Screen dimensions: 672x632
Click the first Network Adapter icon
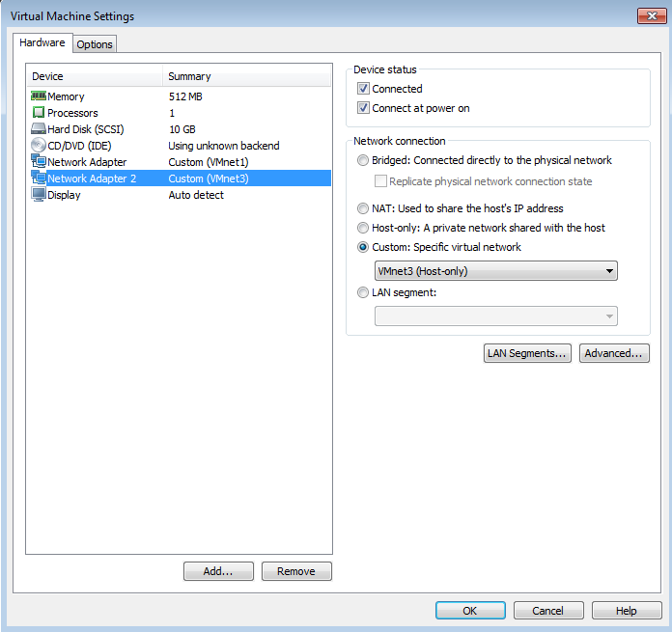39,162
